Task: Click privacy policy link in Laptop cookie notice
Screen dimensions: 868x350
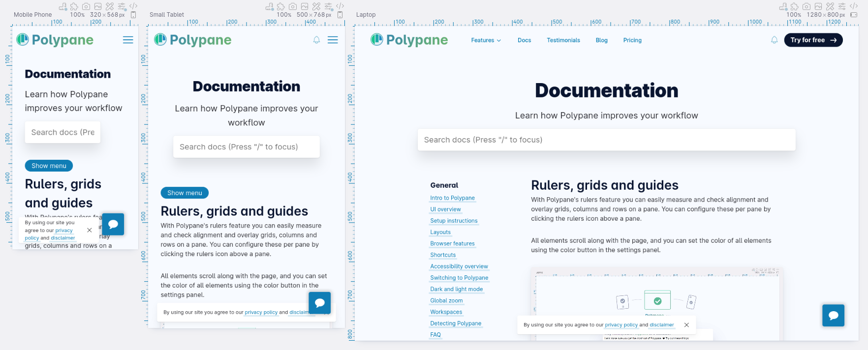Action: pos(621,325)
